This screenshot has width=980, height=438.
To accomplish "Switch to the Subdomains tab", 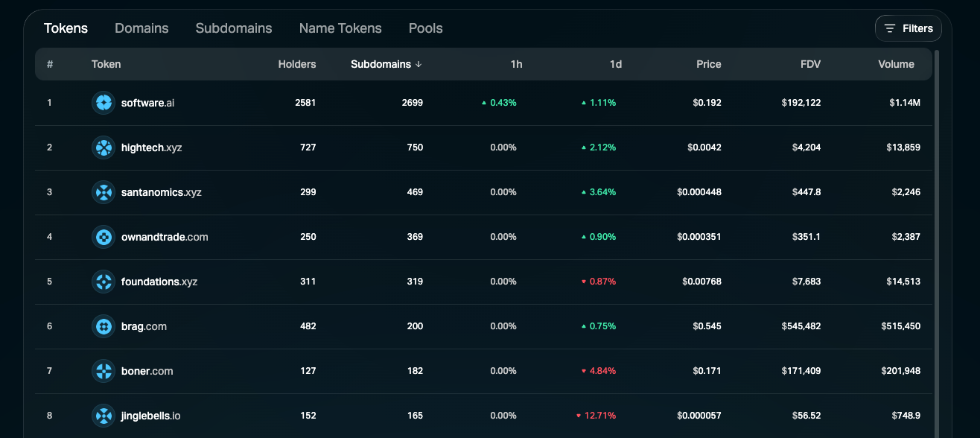I will coord(234,28).
